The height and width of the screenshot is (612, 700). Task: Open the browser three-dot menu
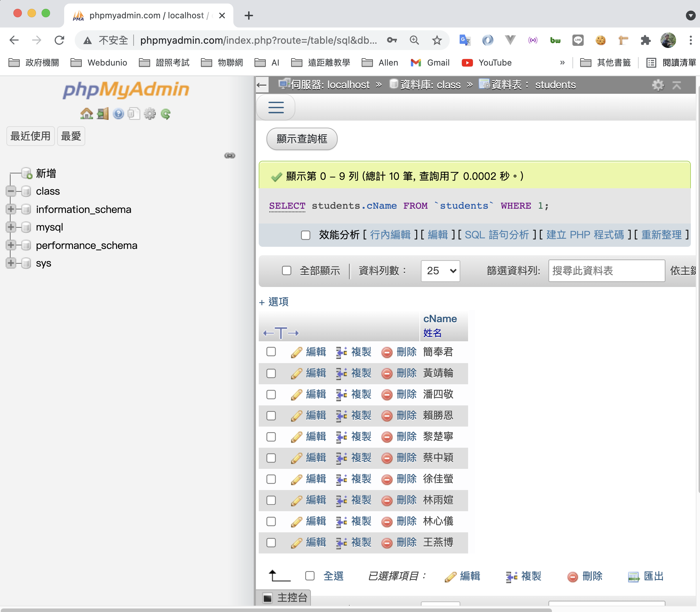pos(690,40)
